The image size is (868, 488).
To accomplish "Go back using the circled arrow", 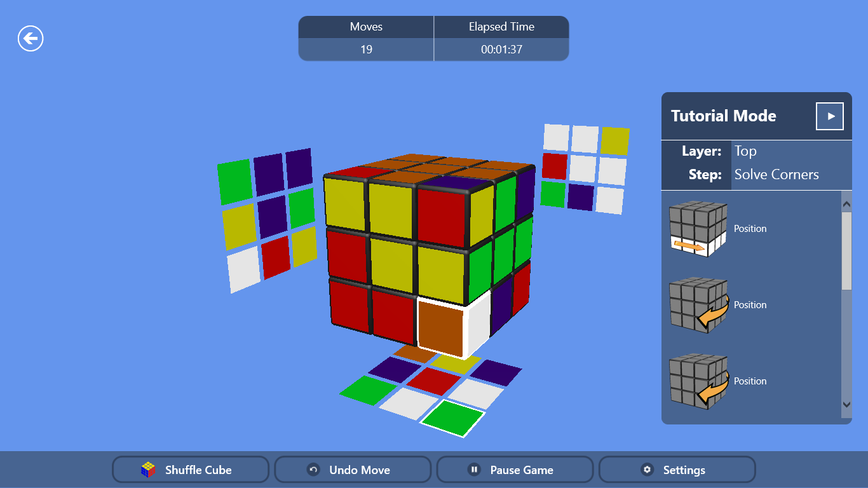I will (x=31, y=39).
